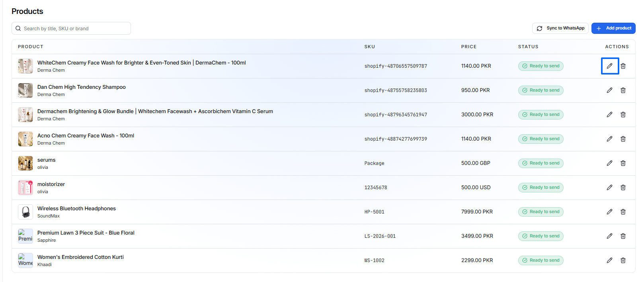Click the 500.00 USD price
644x282 pixels.
click(476, 188)
